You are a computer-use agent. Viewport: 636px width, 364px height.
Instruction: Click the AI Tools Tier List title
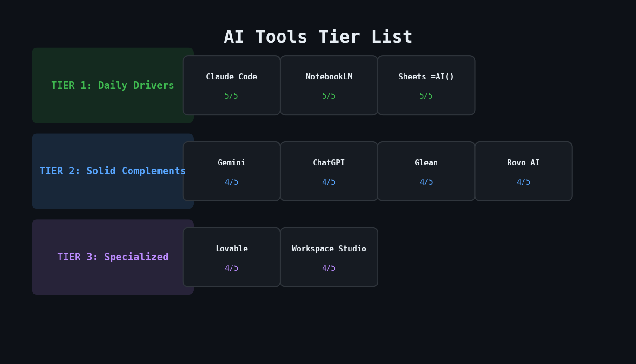(x=318, y=36)
